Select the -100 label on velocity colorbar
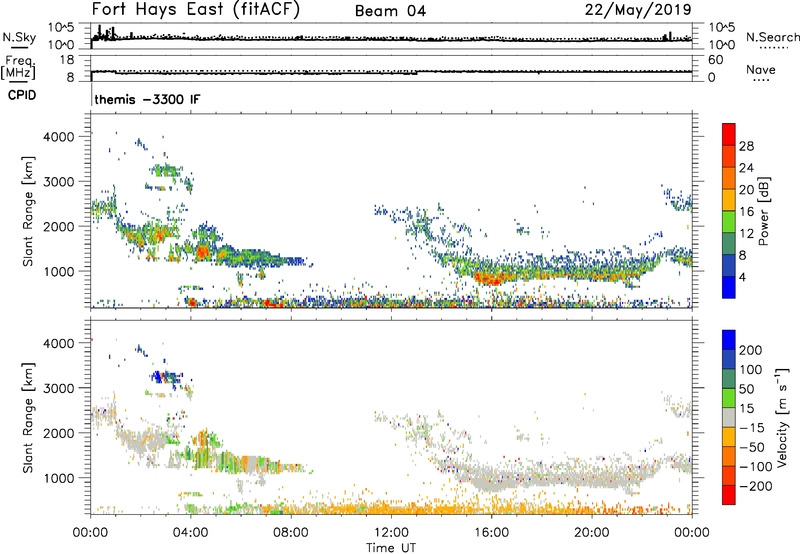This screenshot has height=554, width=800. (755, 467)
